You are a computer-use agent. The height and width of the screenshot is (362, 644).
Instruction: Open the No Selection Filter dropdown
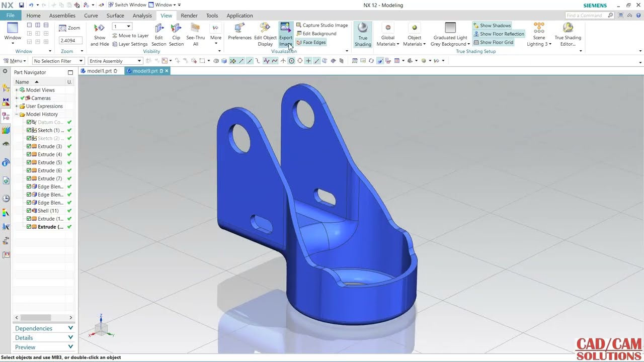(x=58, y=61)
